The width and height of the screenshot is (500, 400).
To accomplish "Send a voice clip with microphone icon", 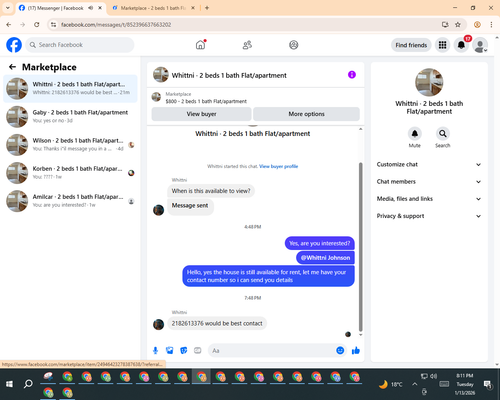I will click(x=155, y=350).
